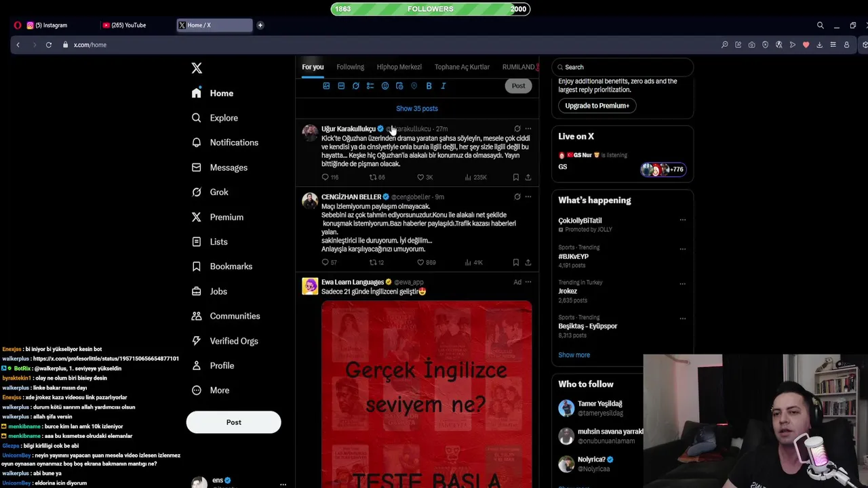Click the followers goal progress bar
The image size is (868, 488).
click(x=431, y=9)
